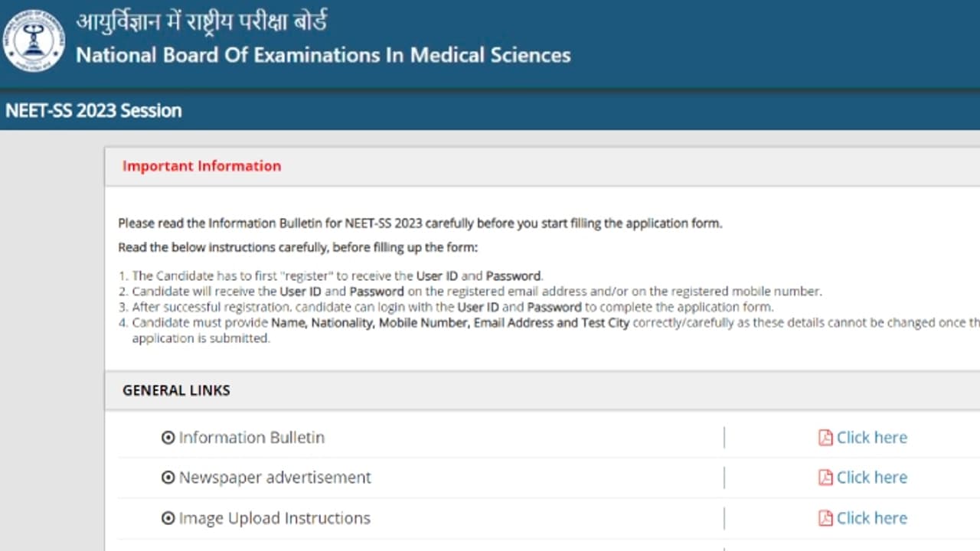Click the divider beside Information Bulletin row
The image size is (980, 551).
click(x=724, y=437)
